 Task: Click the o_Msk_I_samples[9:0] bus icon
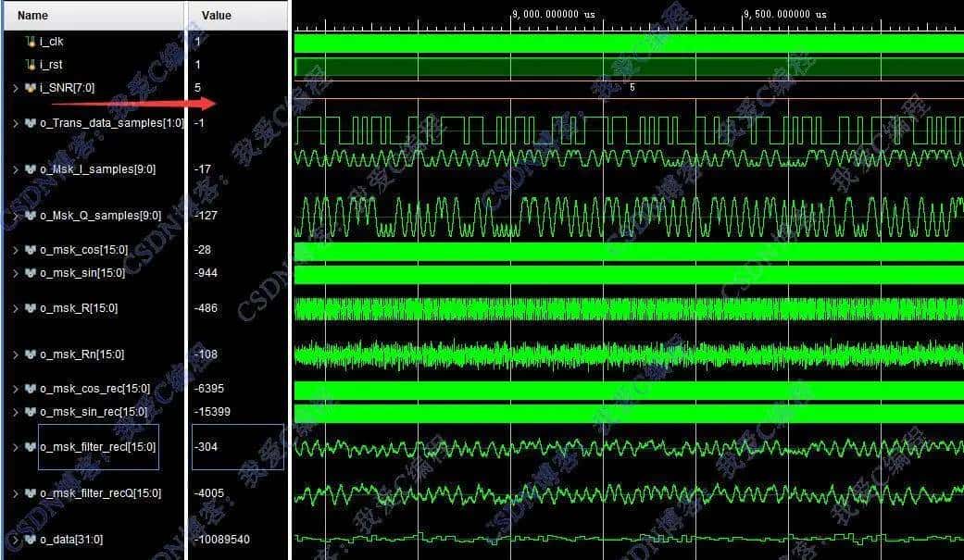pyautogui.click(x=31, y=168)
